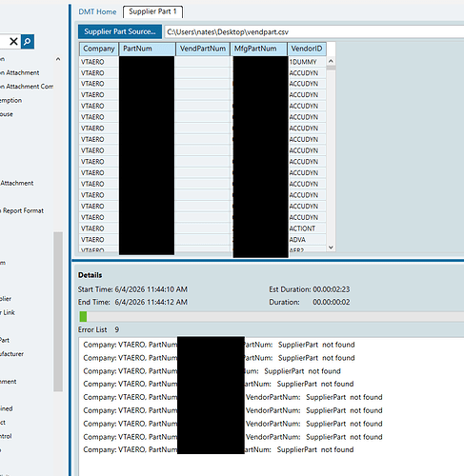Select the Supplier Part 1 tab
This screenshot has width=464, height=476.
152,11
